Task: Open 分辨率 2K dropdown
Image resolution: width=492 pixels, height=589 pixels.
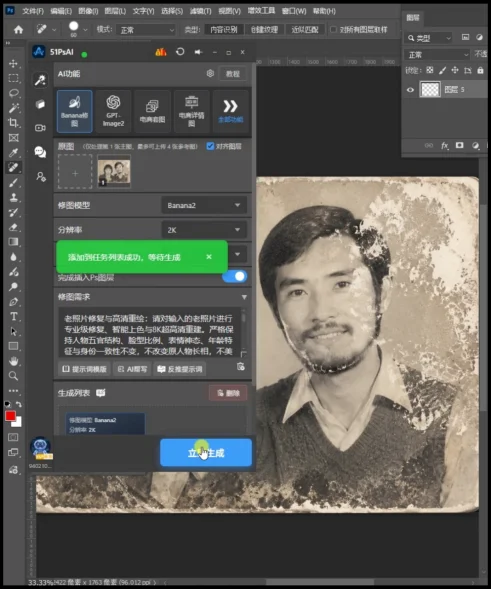Action: [x=204, y=230]
